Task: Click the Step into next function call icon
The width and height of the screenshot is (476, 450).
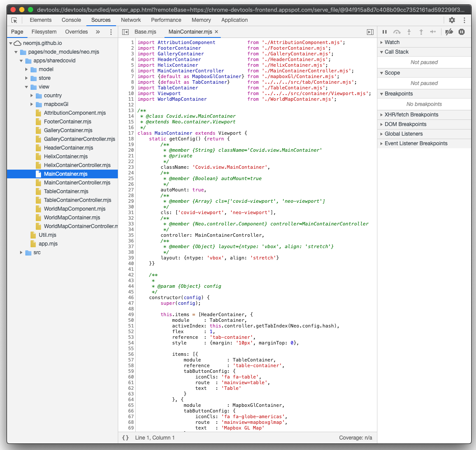Action: 409,32
